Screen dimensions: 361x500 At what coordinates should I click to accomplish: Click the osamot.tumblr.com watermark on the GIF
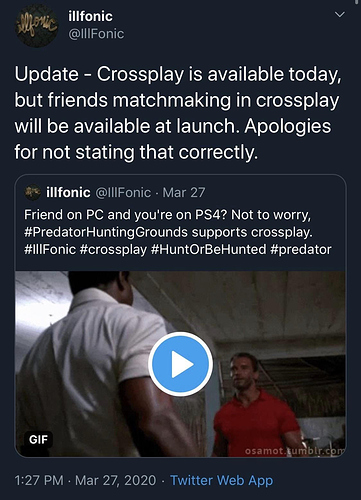[295, 451]
